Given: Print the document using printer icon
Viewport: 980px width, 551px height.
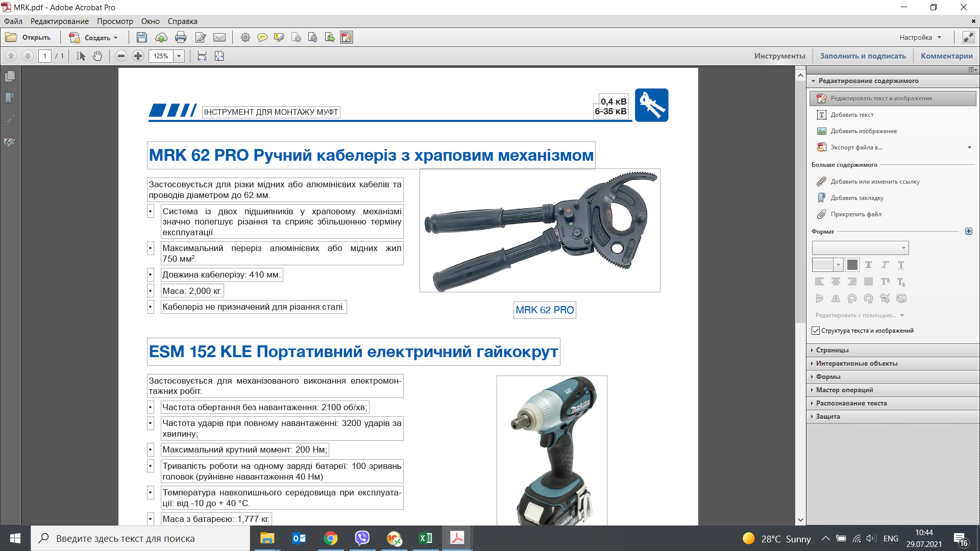Looking at the screenshot, I should coord(181,37).
